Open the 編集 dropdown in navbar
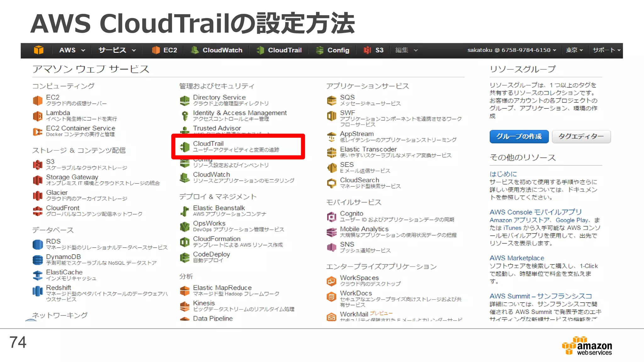The width and height of the screenshot is (644, 362). click(406, 50)
